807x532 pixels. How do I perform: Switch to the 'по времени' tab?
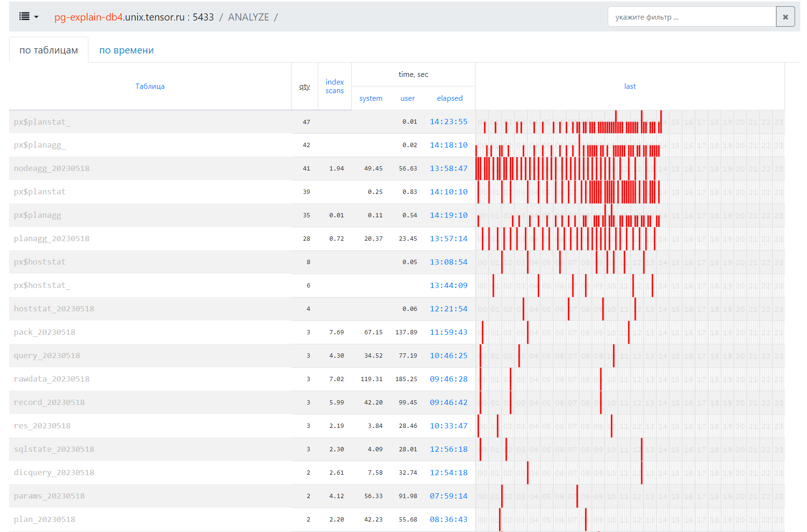click(x=126, y=50)
